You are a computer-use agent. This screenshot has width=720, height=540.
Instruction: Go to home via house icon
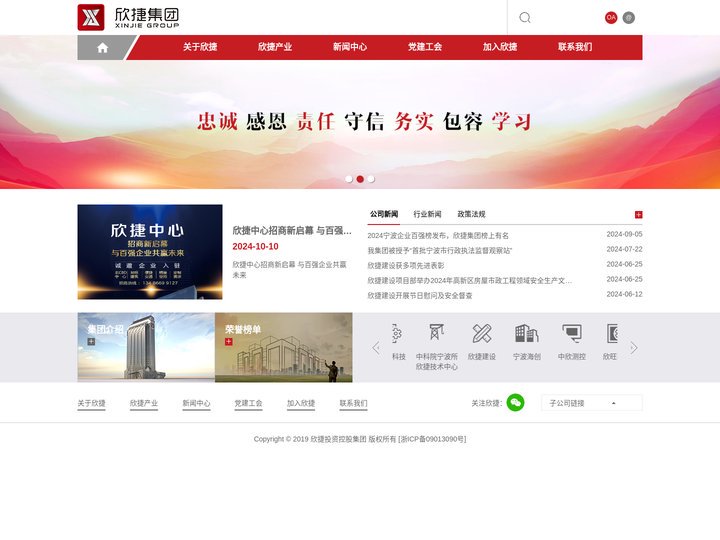coord(102,47)
